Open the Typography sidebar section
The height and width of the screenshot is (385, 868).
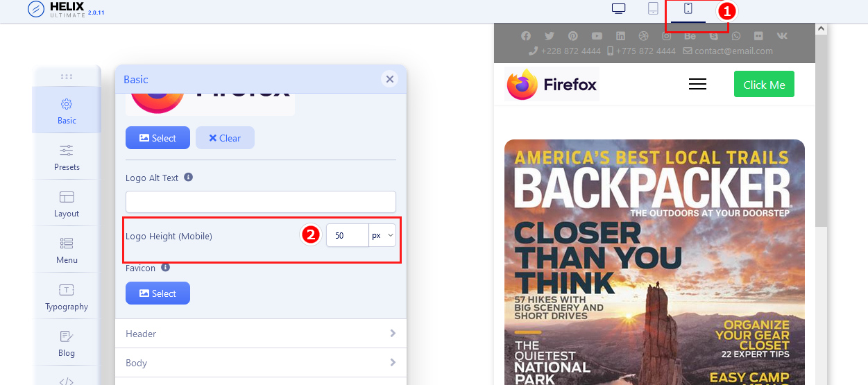[x=67, y=296]
